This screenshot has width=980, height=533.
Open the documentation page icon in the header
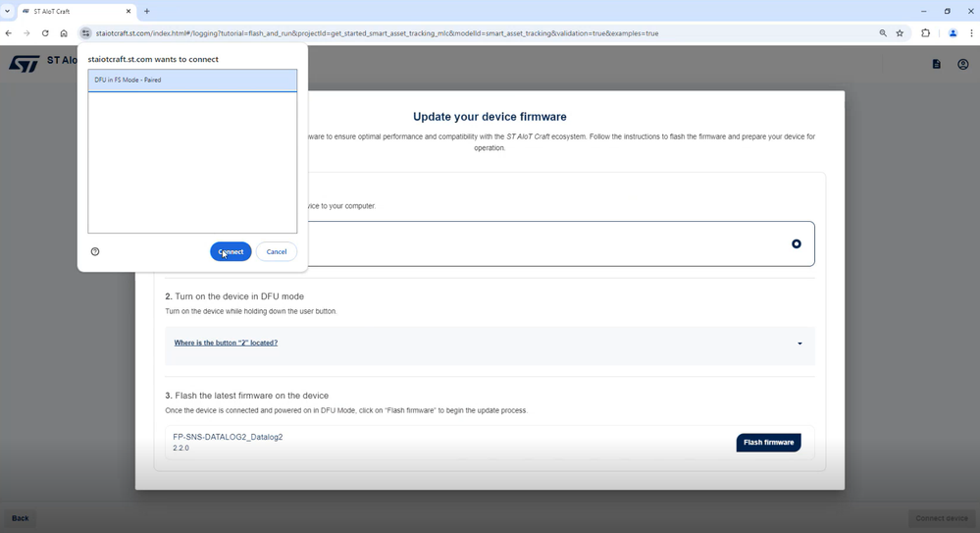(x=936, y=64)
